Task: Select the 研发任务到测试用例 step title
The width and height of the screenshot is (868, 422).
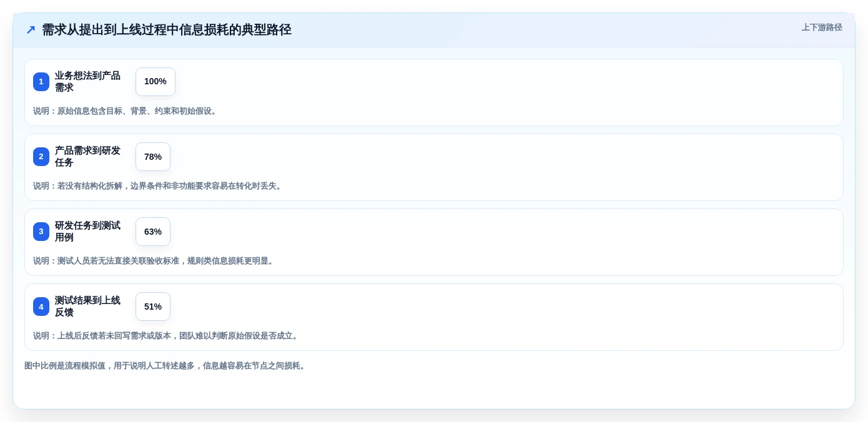Action: pyautogui.click(x=88, y=232)
